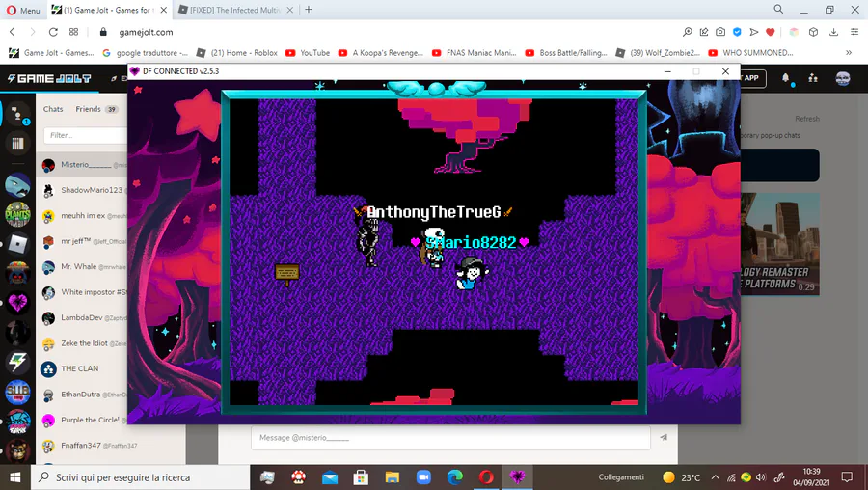
Task: Open the SUB community in sidebar
Action: 17,392
